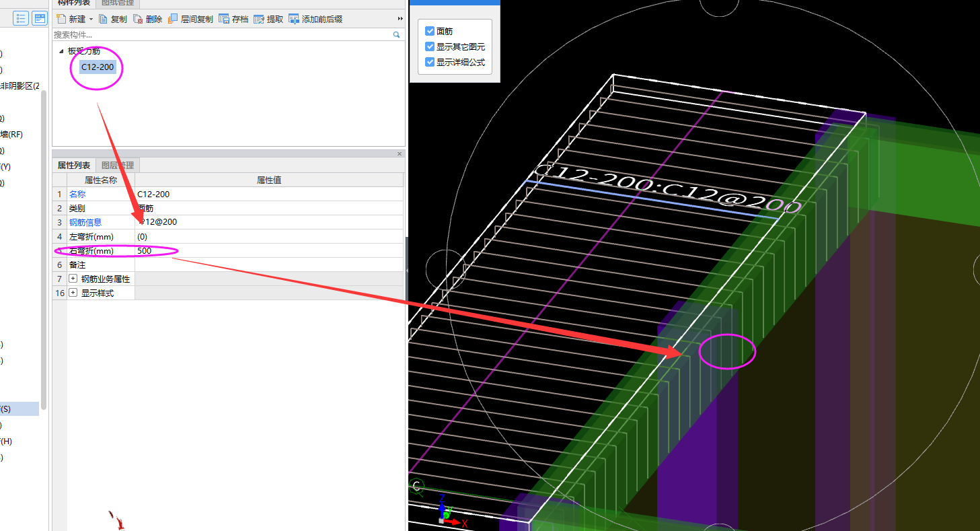Click the 钢筋信息 value cell
The image size is (980, 531).
click(269, 222)
